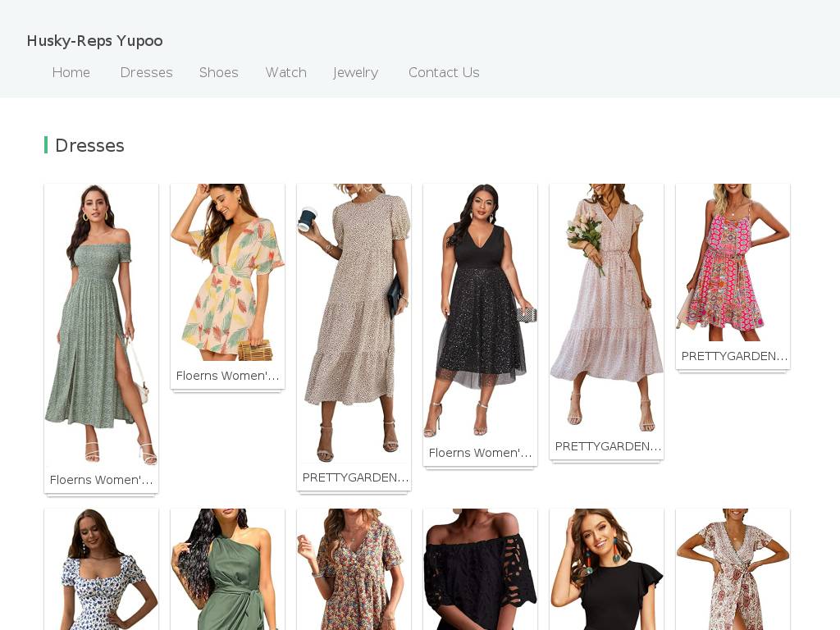
Task: Open the paisley wrap dress in bottom row
Action: [733, 569]
